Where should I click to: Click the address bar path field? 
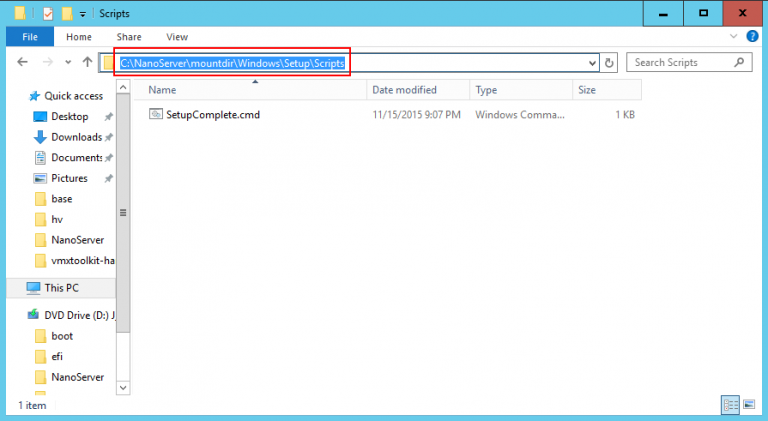349,63
